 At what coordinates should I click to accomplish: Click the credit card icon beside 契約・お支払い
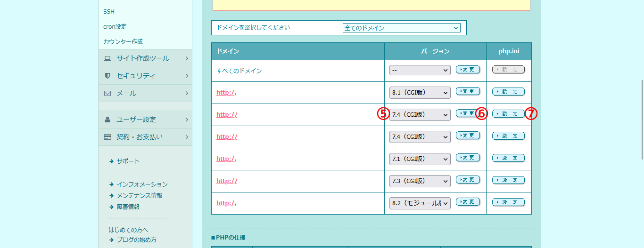(x=107, y=137)
